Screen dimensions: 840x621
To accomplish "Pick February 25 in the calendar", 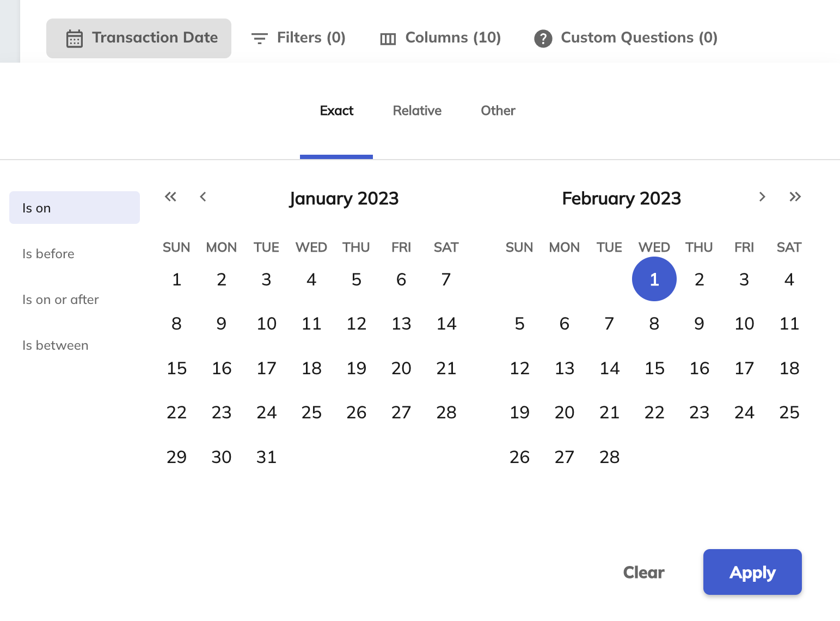I will coord(789,412).
